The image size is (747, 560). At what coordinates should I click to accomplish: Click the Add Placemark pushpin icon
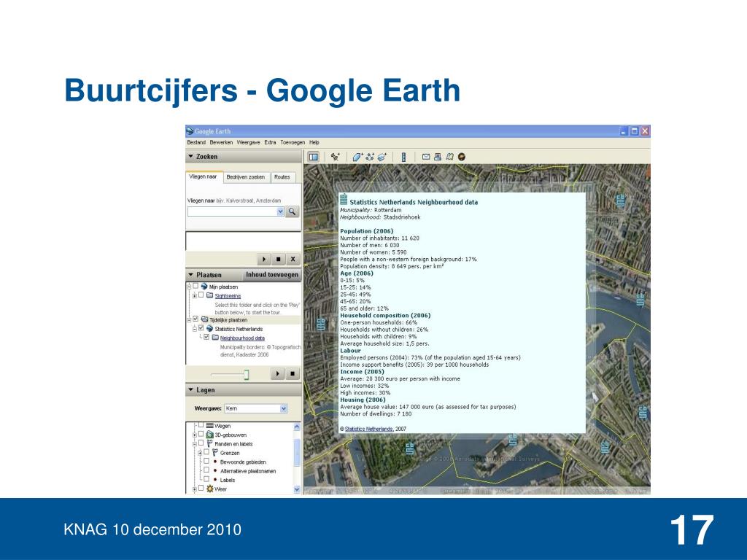(336, 157)
